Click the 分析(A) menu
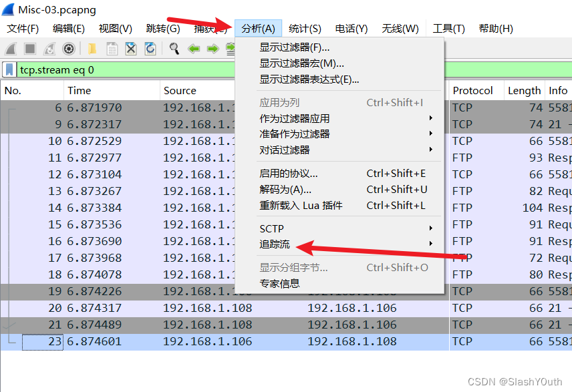The width and height of the screenshot is (572, 392). pos(258,29)
